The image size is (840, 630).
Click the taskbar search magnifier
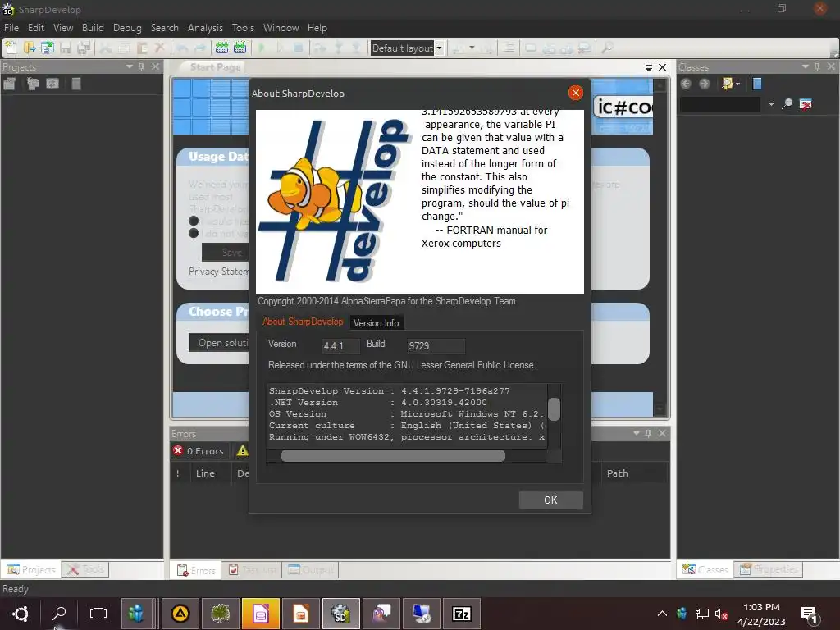click(x=59, y=614)
